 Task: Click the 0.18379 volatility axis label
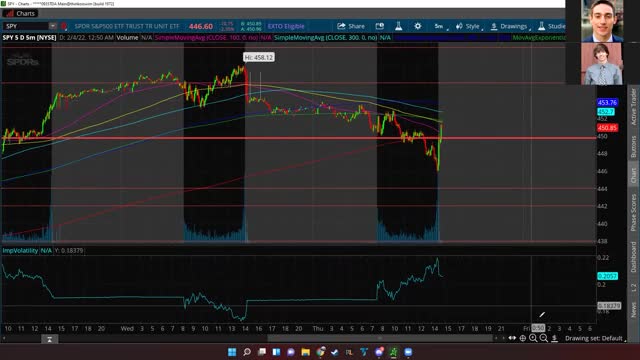tap(609, 305)
